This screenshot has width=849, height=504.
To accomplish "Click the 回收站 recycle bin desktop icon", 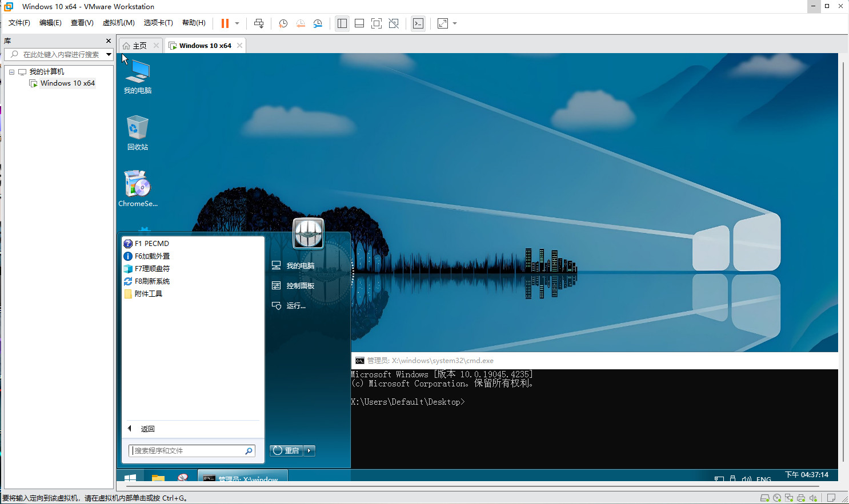I will click(138, 133).
